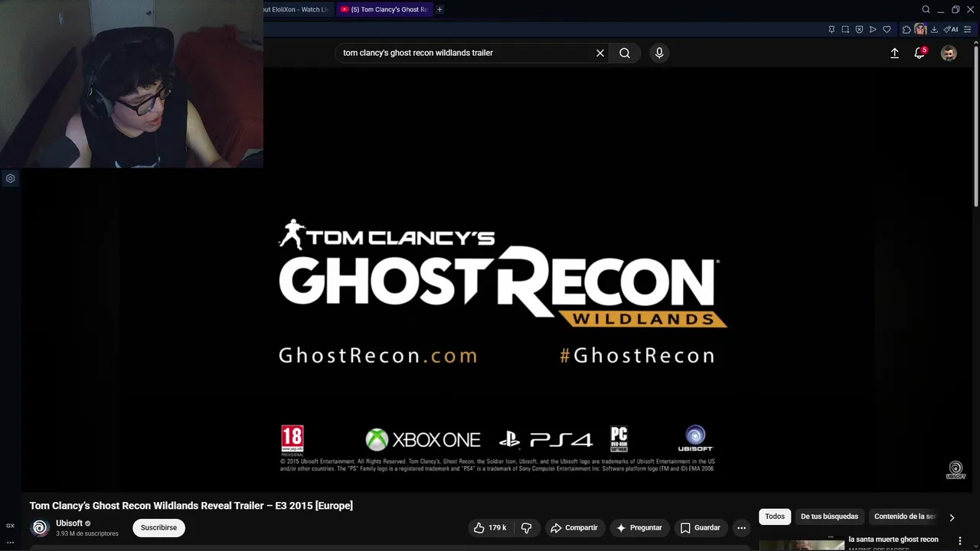Screen dimensions: 980x551
Task: Click the GX icon in the sidebar
Action: (10, 526)
